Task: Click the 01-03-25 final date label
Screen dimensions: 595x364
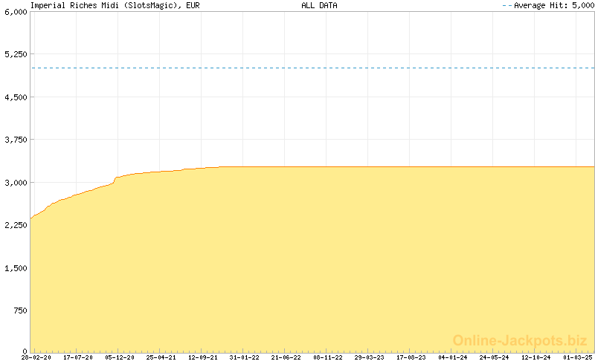Action: point(578,358)
